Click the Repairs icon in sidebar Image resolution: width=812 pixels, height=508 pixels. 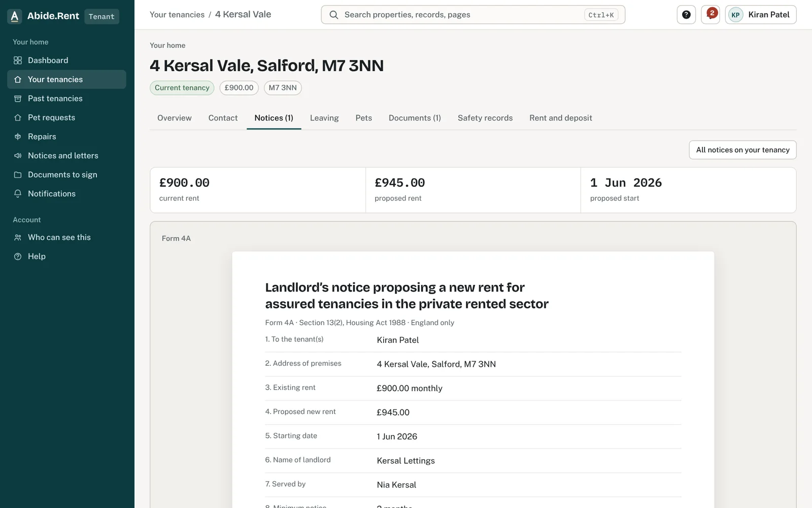tap(18, 137)
